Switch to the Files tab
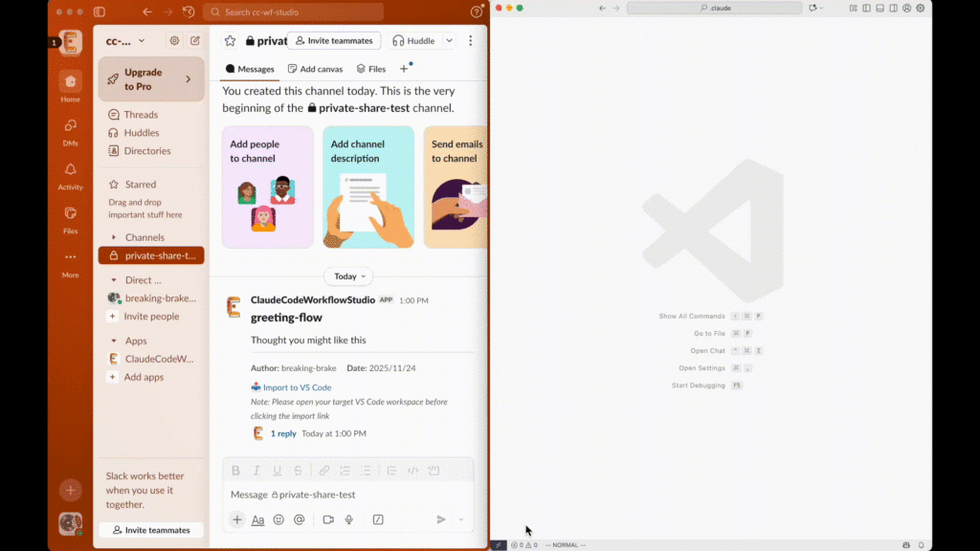The height and width of the screenshot is (551, 980). (371, 69)
